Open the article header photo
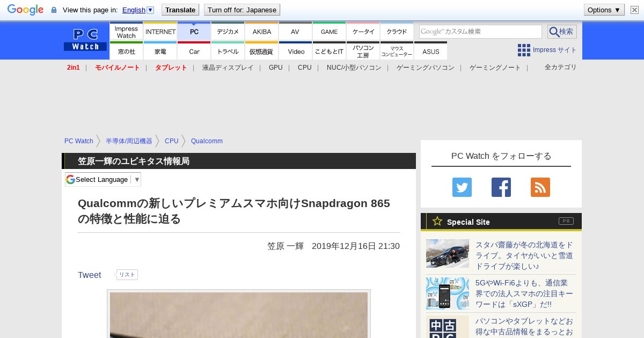The height and width of the screenshot is (338, 644). [x=239, y=314]
